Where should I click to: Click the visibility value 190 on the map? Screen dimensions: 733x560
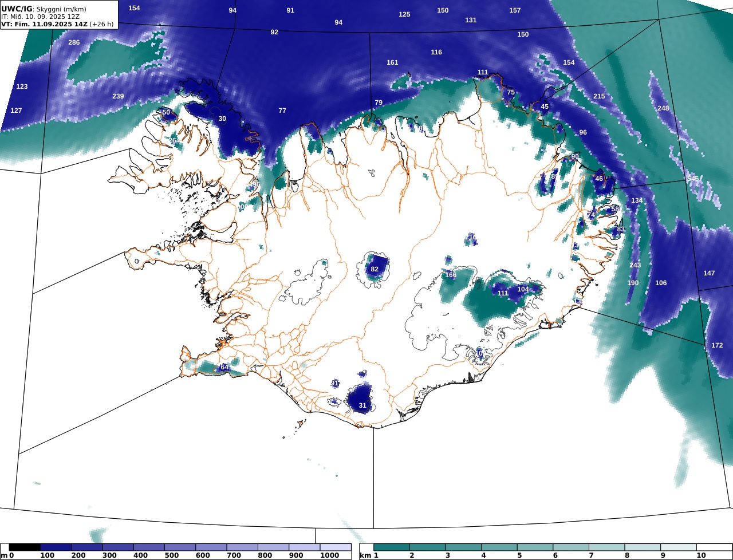point(633,283)
